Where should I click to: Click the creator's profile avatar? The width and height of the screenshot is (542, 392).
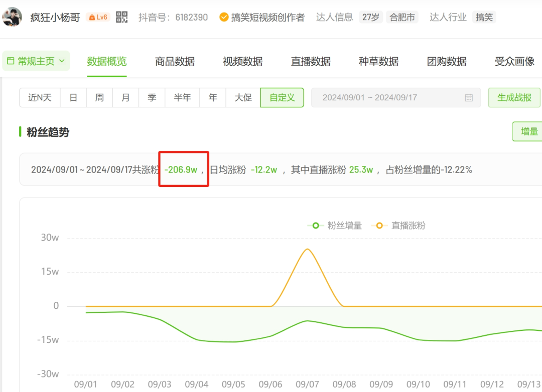click(x=12, y=17)
